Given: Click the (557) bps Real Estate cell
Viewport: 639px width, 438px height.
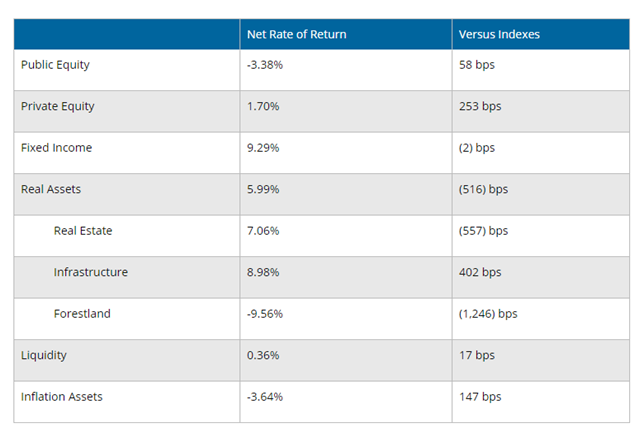Looking at the screenshot, I should (483, 231).
